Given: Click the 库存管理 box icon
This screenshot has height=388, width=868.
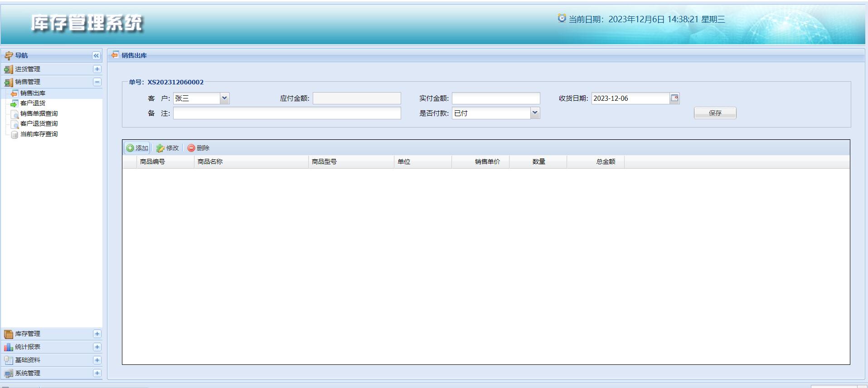Looking at the screenshot, I should [x=9, y=334].
